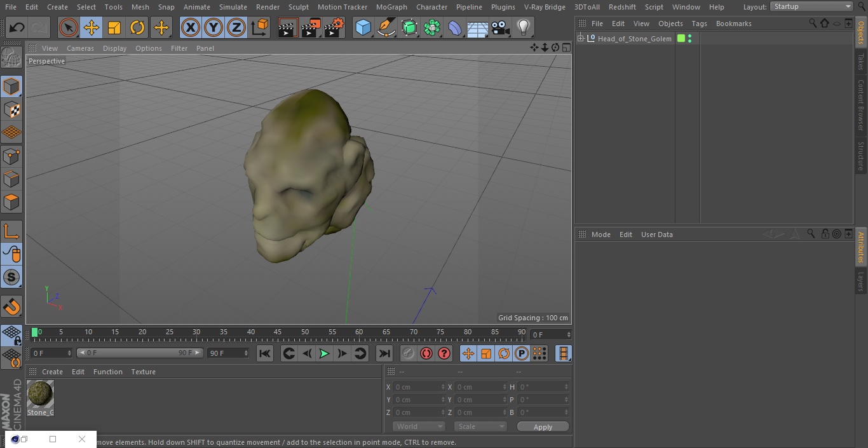This screenshot has height=448, width=868.
Task: Toggle Scale keyframe recording
Action: (x=486, y=353)
